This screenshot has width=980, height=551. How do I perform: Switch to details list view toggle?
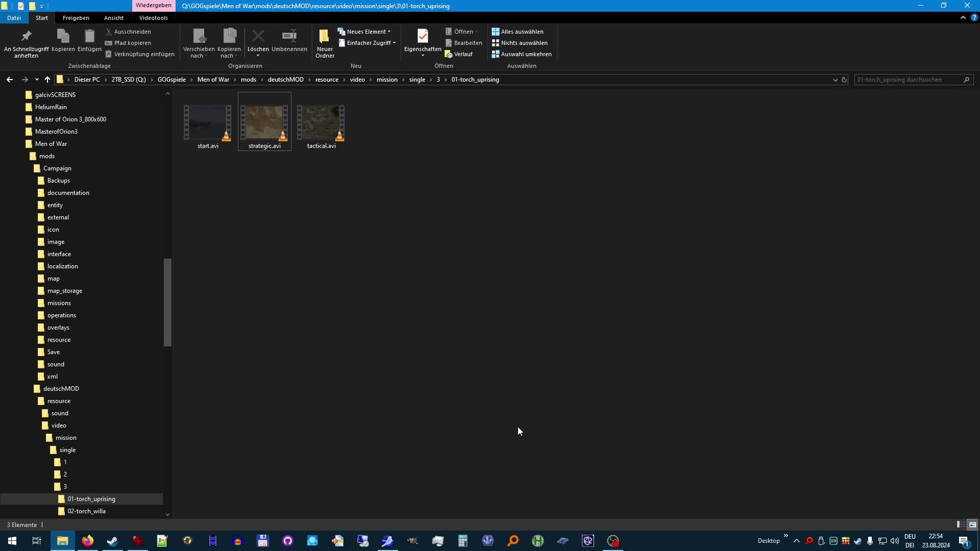pyautogui.click(x=960, y=524)
